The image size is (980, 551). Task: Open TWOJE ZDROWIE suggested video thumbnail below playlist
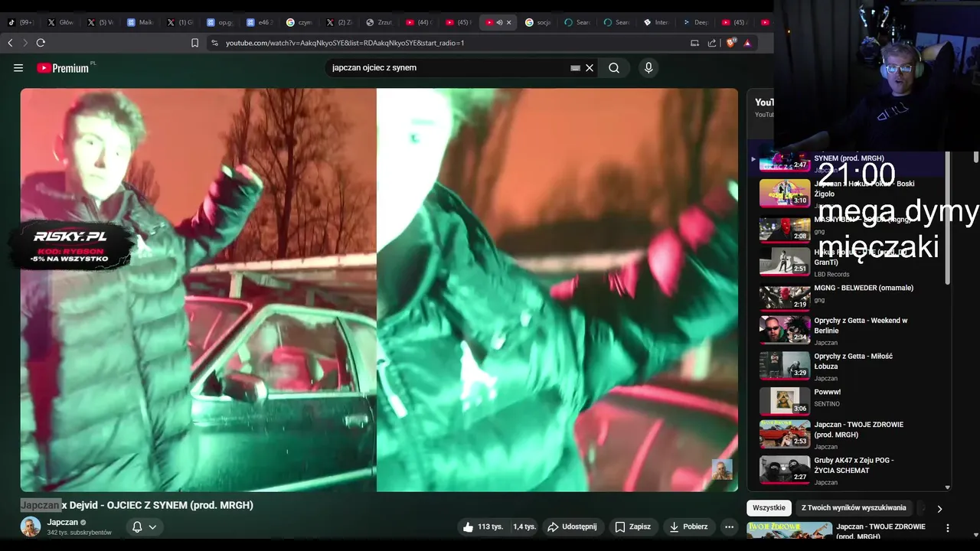point(789,530)
